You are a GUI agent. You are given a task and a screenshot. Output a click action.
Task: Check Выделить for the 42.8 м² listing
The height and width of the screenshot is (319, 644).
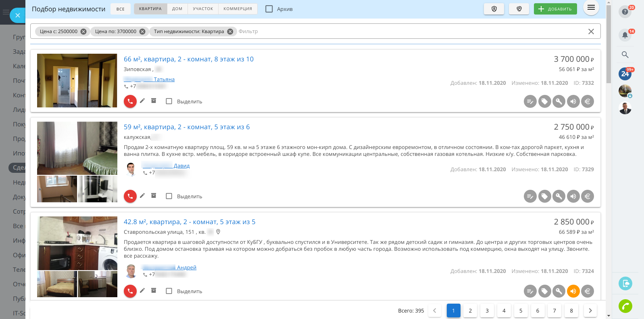click(169, 291)
